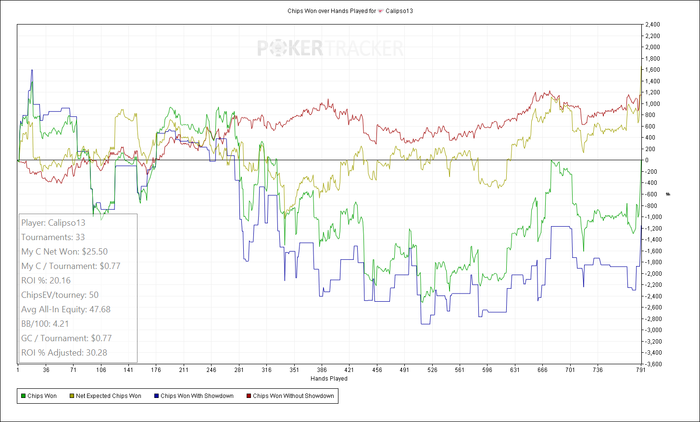
Task: Click 'ROI %: 20.16' stat line
Action: click(x=46, y=280)
